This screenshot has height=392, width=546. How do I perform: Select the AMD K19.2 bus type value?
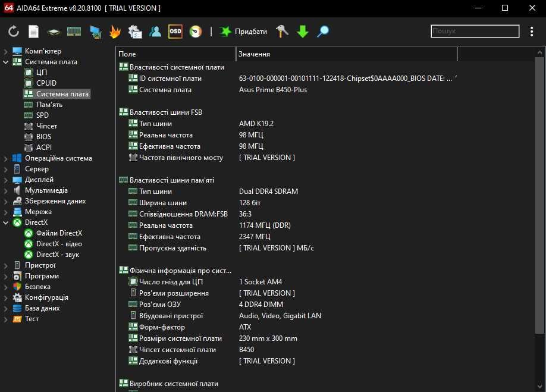[256, 124]
